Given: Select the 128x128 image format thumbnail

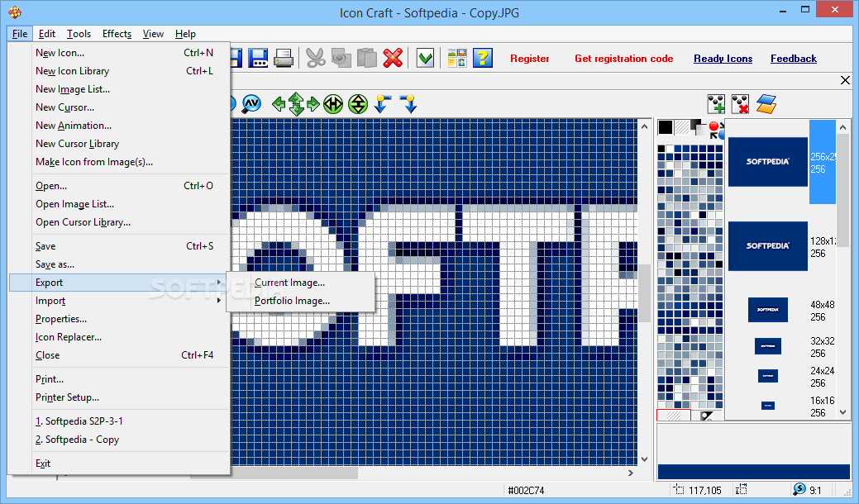Looking at the screenshot, I should 767,245.
